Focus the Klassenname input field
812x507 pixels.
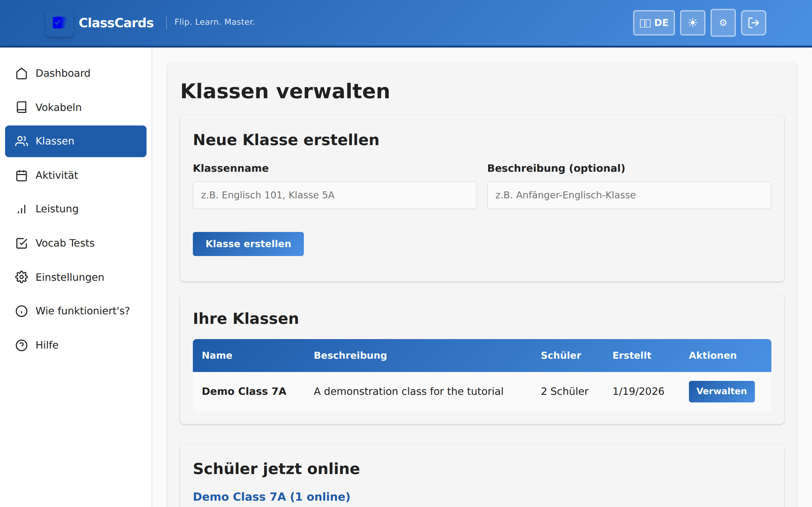click(335, 195)
